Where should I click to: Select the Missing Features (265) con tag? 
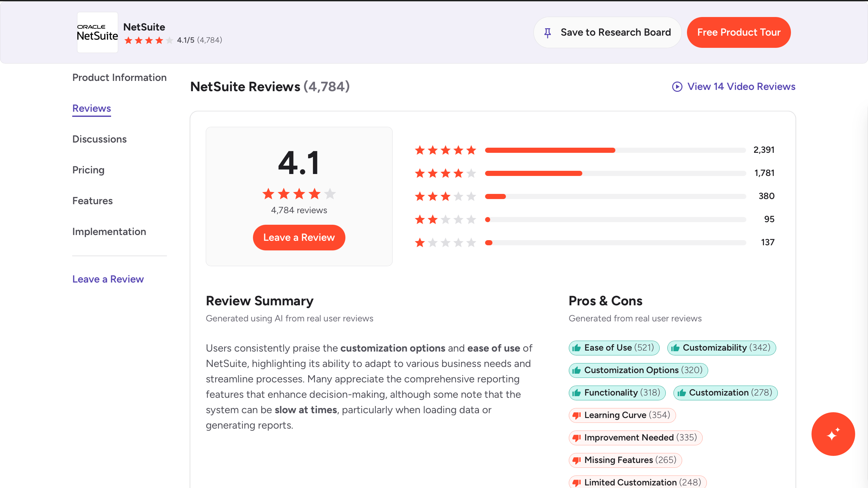coord(625,460)
